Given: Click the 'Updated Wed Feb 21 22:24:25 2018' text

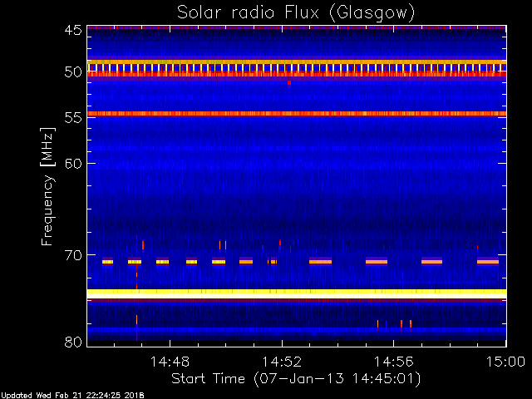Looking at the screenshot, I should [x=72, y=396].
